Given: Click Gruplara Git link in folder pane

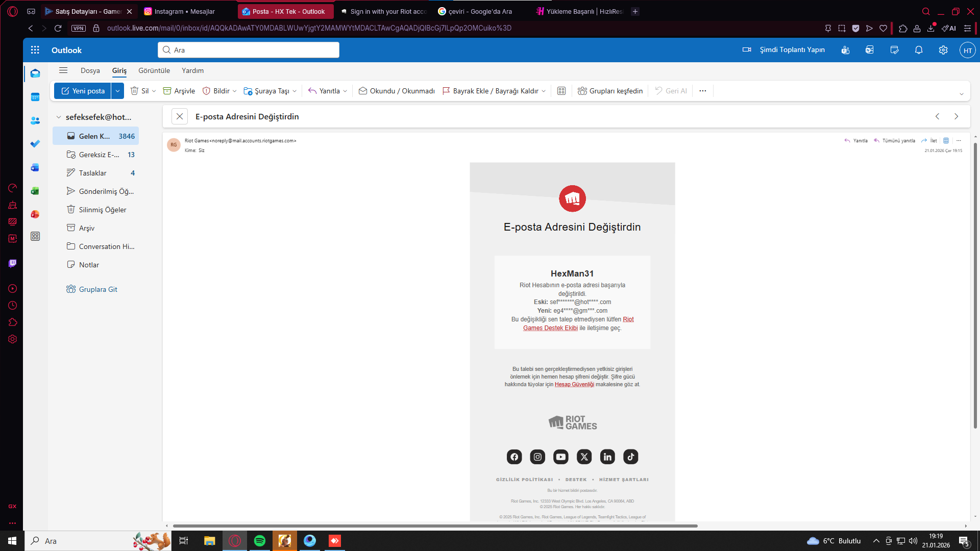Looking at the screenshot, I should [x=92, y=289].
